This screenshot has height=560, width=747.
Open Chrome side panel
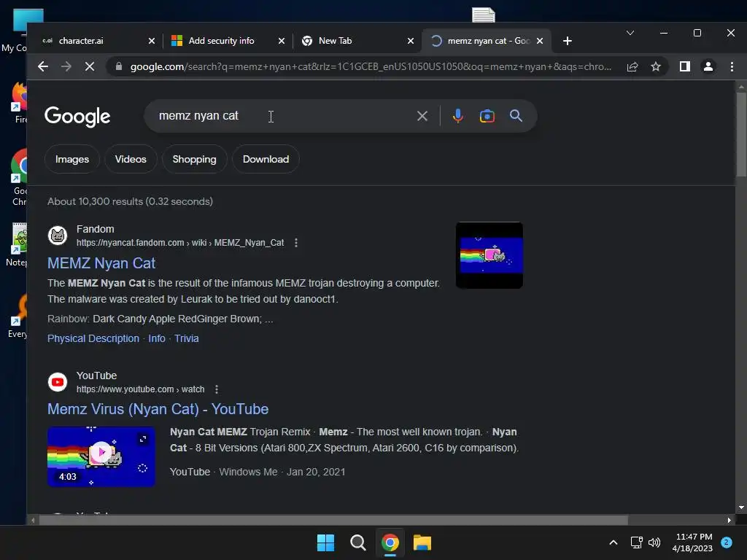pyautogui.click(x=684, y=66)
